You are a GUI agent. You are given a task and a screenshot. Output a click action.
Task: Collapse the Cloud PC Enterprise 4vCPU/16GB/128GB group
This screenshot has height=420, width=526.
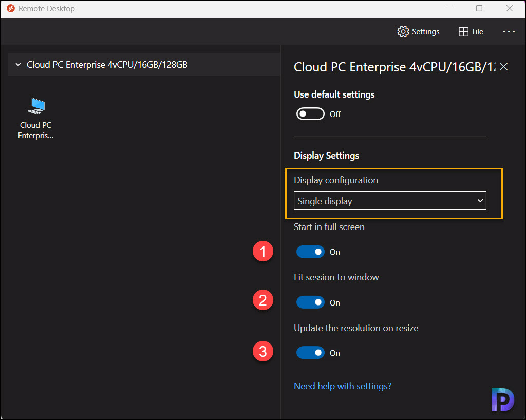click(x=18, y=64)
